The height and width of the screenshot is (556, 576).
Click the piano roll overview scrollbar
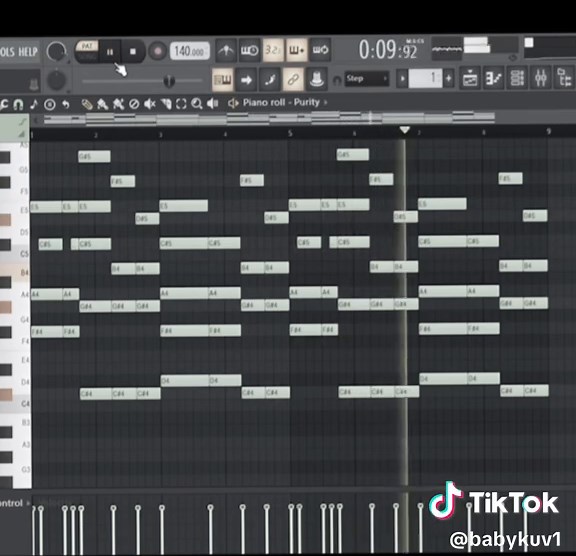(x=269, y=119)
